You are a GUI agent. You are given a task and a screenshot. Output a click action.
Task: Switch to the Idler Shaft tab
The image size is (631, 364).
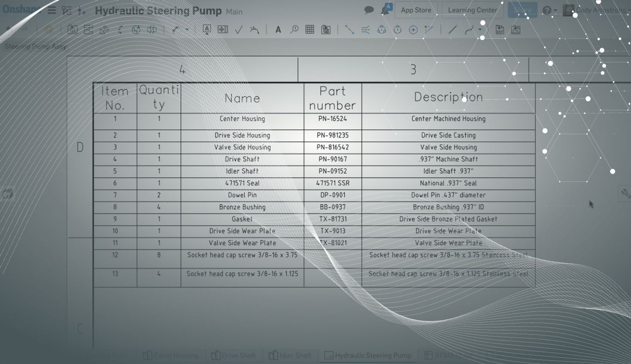(290, 355)
